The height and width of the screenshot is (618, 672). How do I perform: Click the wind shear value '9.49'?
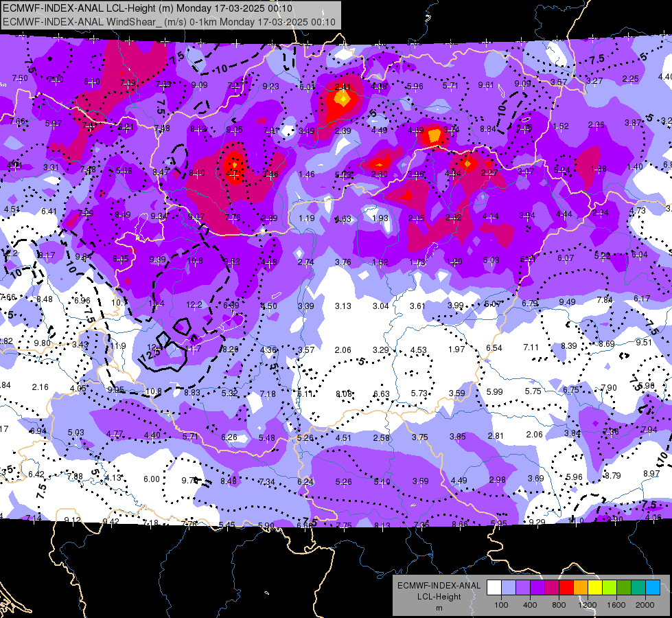568,302
